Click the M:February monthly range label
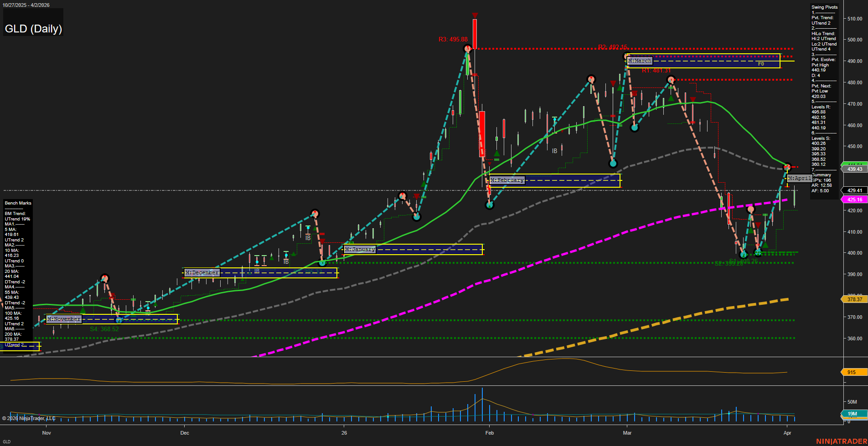 pos(507,180)
